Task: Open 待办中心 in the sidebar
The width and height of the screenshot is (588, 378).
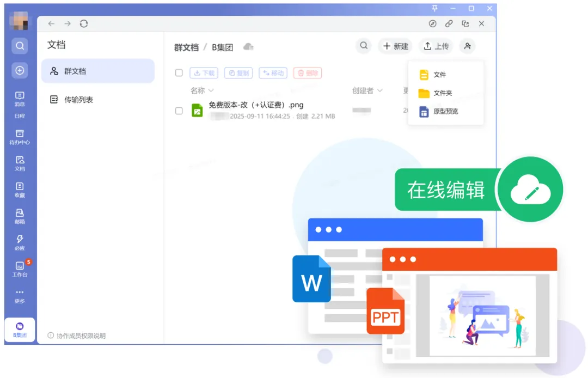Action: [x=20, y=137]
